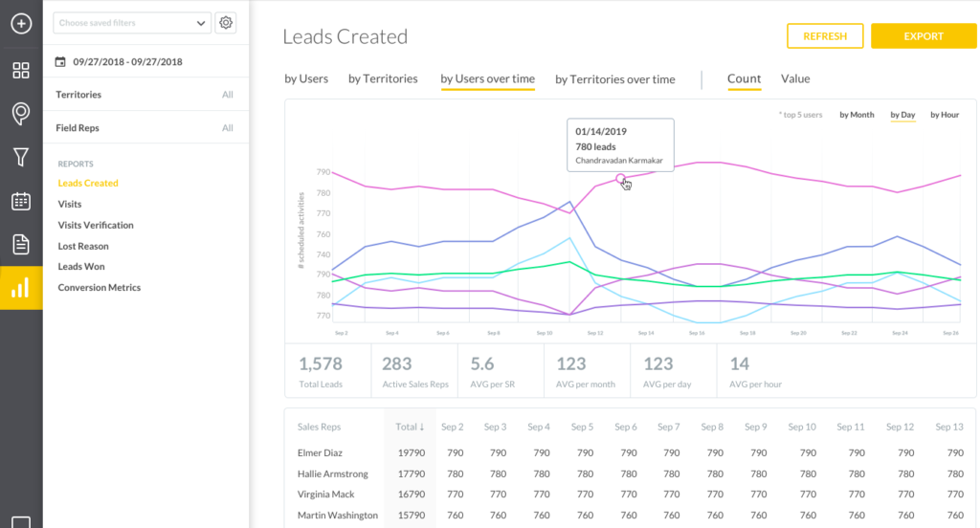Click the 123 AVG per month stat
The height and width of the screenshot is (528, 980).
(587, 370)
